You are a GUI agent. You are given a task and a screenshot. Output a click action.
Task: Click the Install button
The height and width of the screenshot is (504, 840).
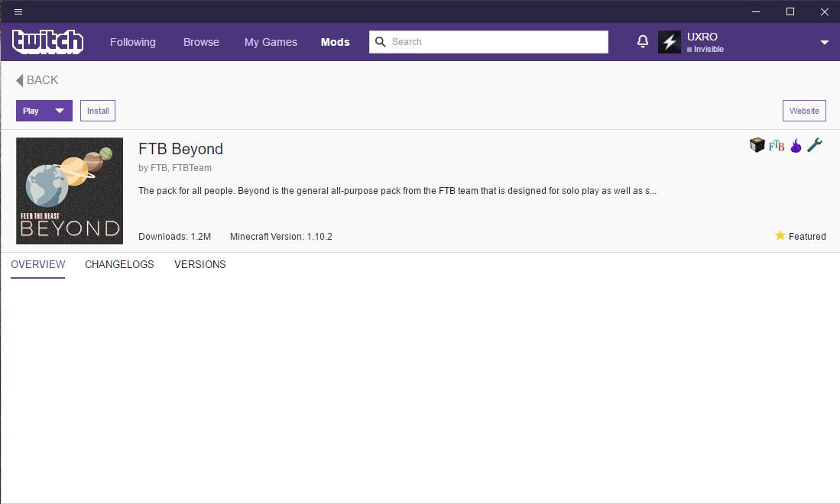(x=98, y=111)
